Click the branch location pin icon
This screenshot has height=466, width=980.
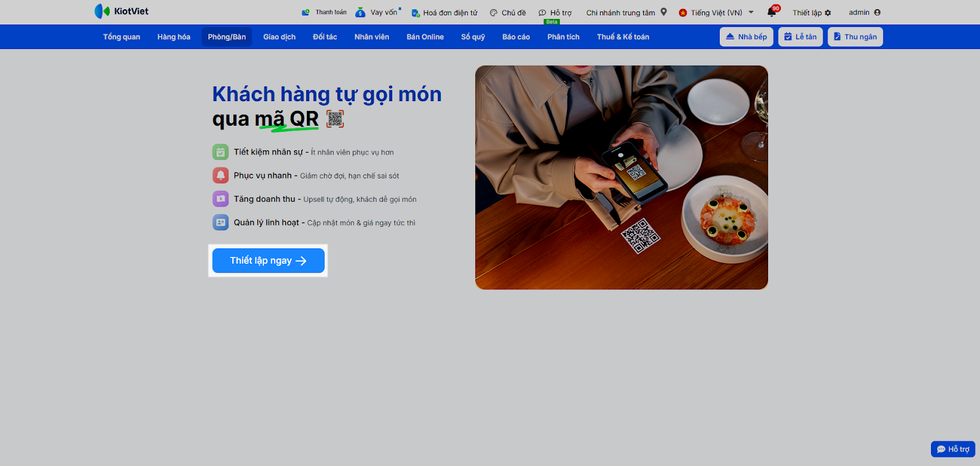[x=663, y=12]
